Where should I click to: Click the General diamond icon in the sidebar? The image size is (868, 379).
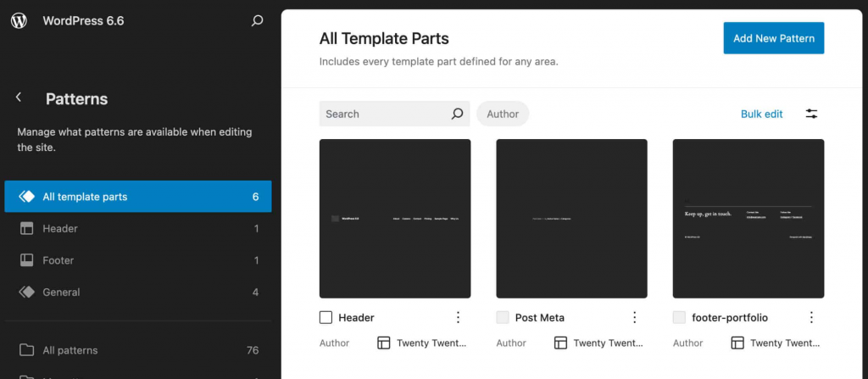click(26, 292)
